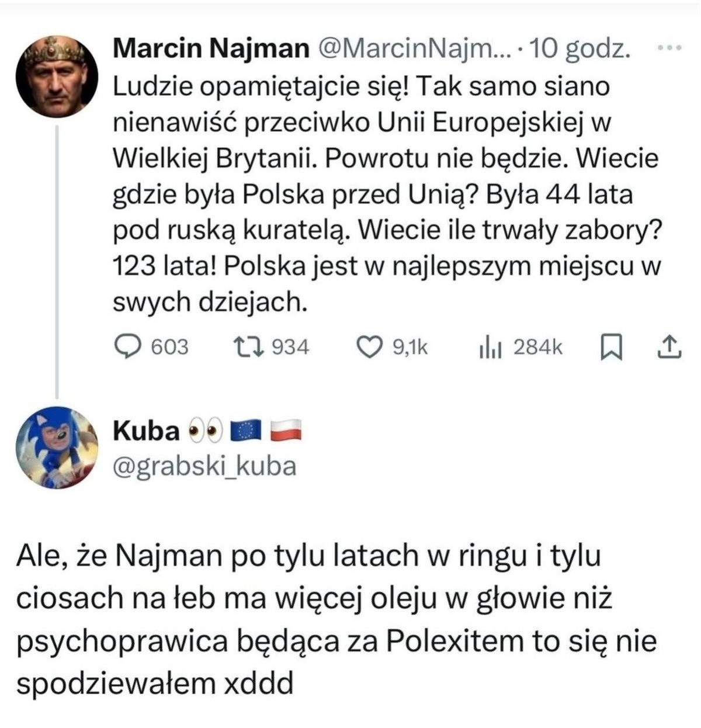Click the Polish flag emoji beside Kuba

[x=285, y=431]
